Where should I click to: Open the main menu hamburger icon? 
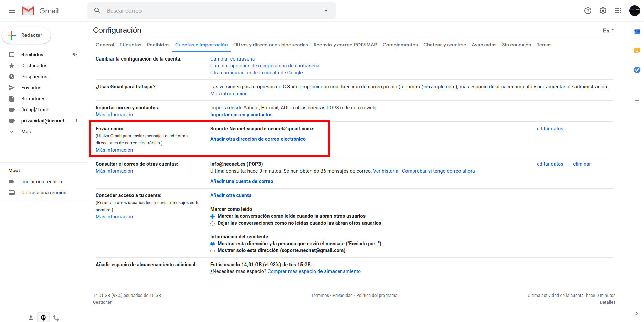tap(12, 11)
